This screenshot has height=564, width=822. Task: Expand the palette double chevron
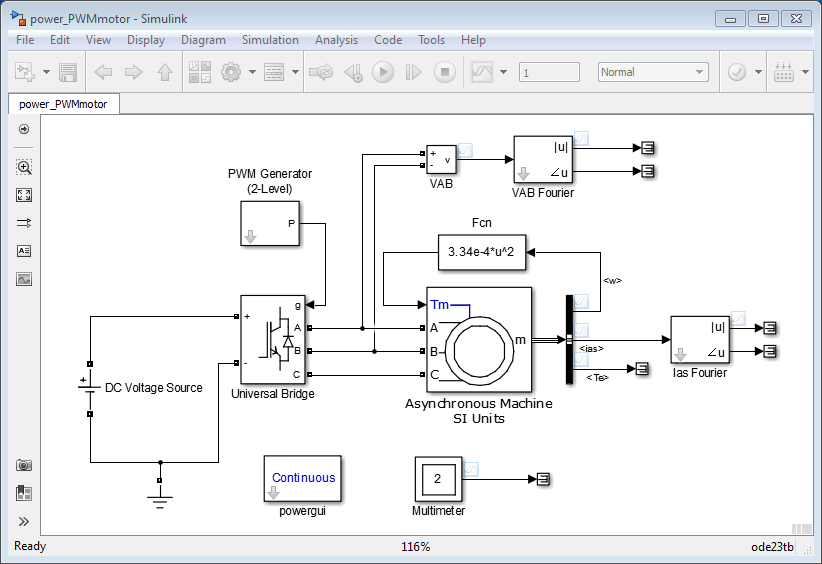(x=24, y=522)
